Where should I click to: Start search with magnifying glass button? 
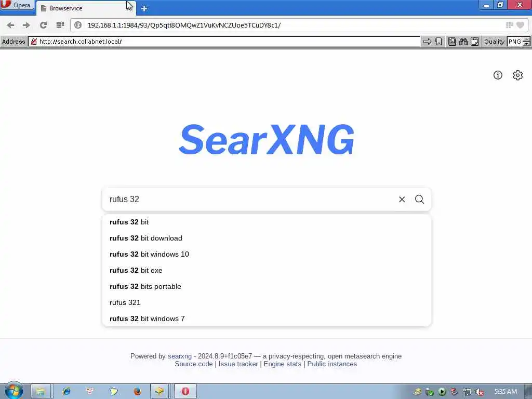tap(419, 199)
